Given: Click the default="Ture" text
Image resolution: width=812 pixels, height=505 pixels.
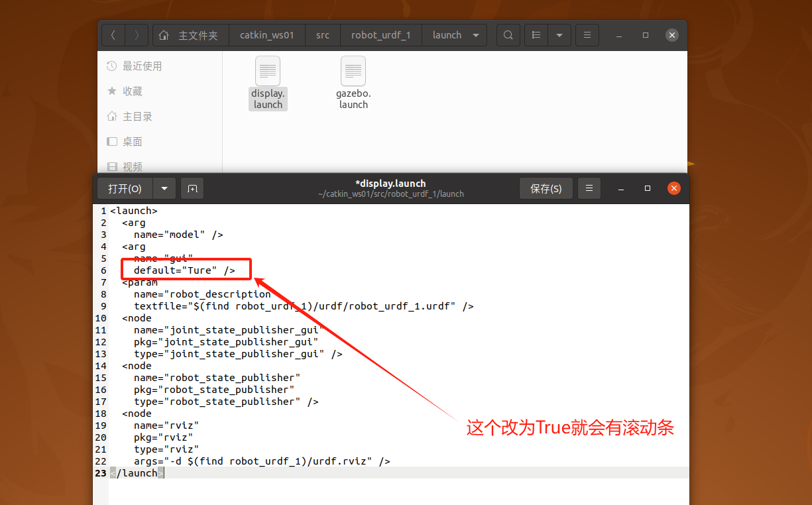Looking at the screenshot, I should pyautogui.click(x=184, y=270).
